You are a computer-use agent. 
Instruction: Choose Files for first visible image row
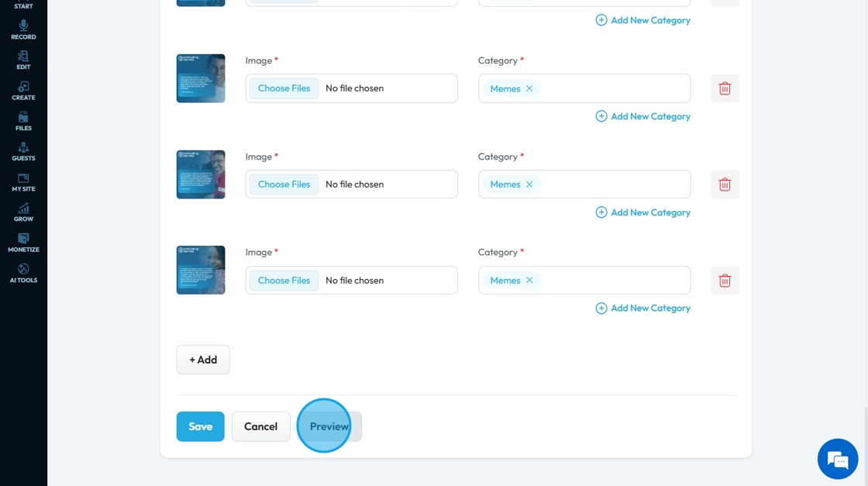tap(284, 88)
